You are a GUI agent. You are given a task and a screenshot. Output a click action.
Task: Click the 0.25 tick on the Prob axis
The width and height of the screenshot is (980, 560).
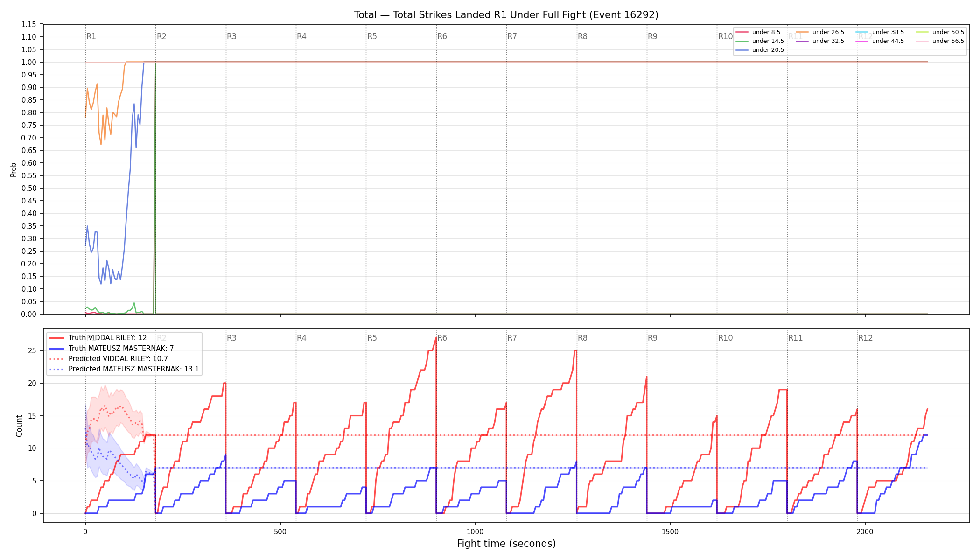tap(29, 251)
